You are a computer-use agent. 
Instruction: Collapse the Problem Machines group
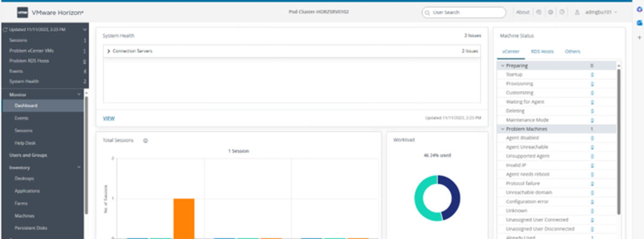[503, 129]
